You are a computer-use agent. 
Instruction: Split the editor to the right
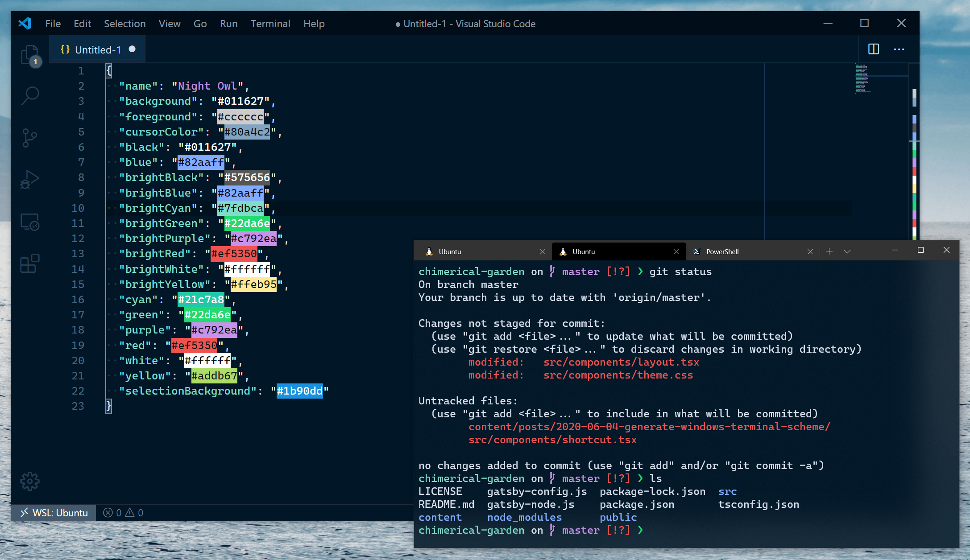[874, 49]
